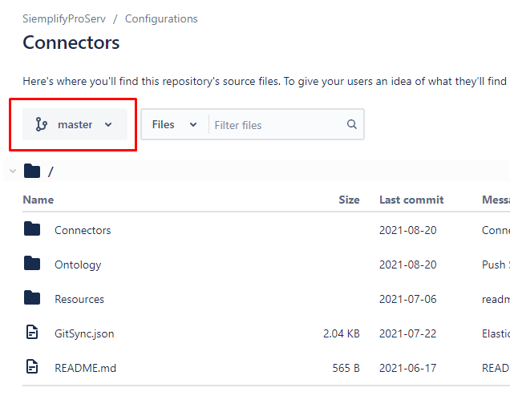510x420 pixels.
Task: Browse the Resources folder
Action: pyautogui.click(x=79, y=299)
